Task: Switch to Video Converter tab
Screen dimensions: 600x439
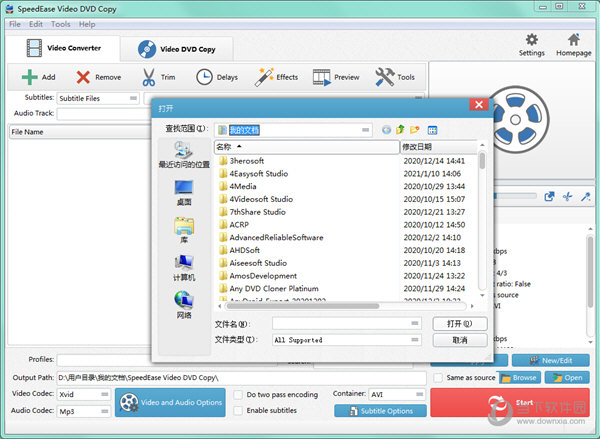Action: pos(64,48)
